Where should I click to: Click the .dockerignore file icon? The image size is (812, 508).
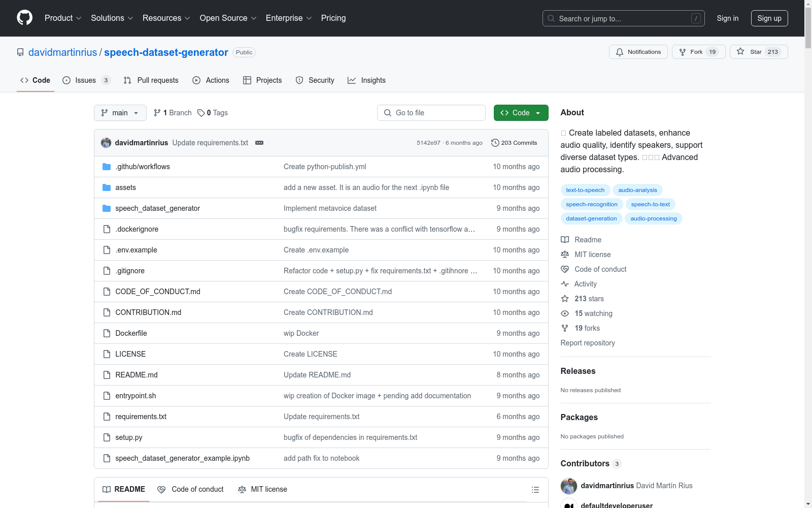click(107, 229)
